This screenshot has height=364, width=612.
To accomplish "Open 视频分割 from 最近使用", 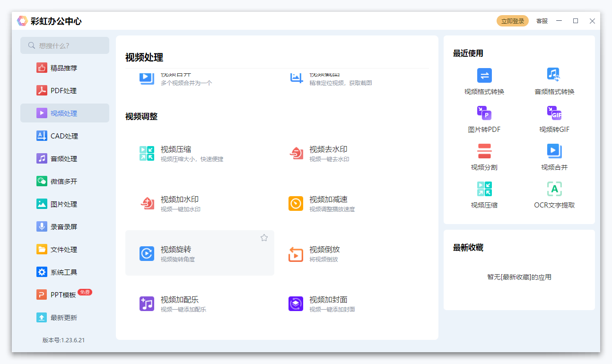I will tap(484, 157).
